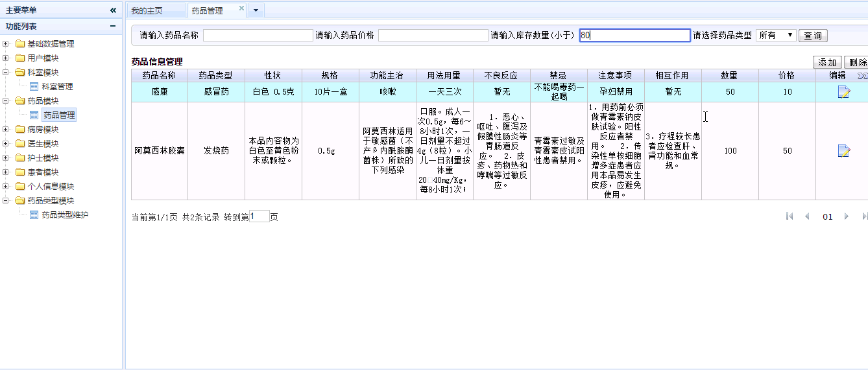Click the 孕妇禁用 cell
868x370 pixels.
(616, 92)
